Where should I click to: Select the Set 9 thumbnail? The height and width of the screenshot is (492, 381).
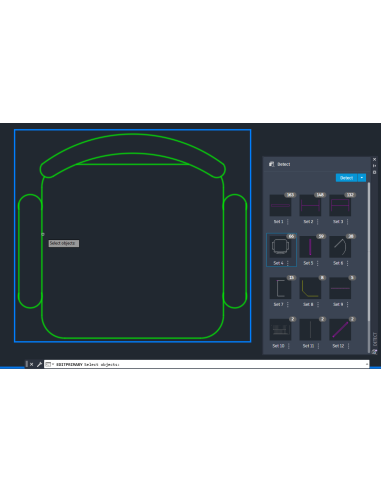(x=340, y=288)
